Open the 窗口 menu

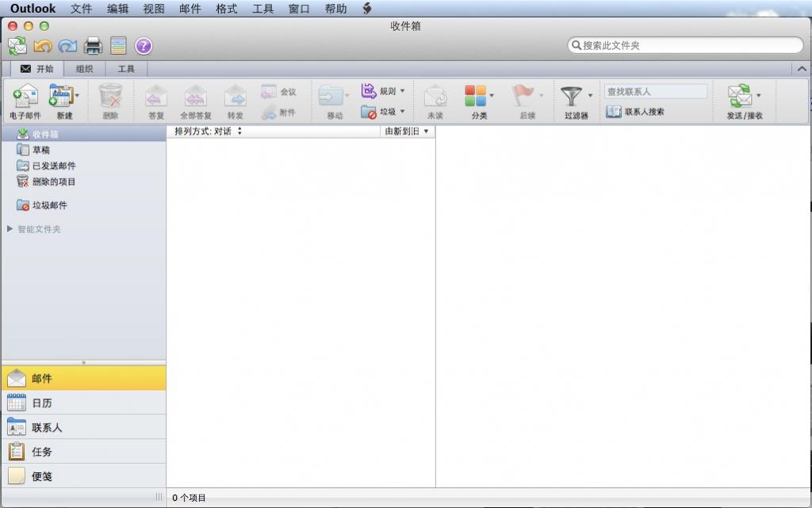coord(299,9)
